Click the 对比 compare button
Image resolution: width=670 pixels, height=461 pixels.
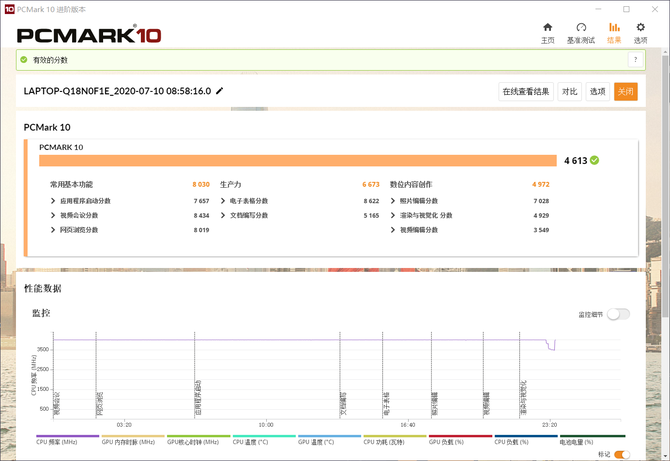569,91
